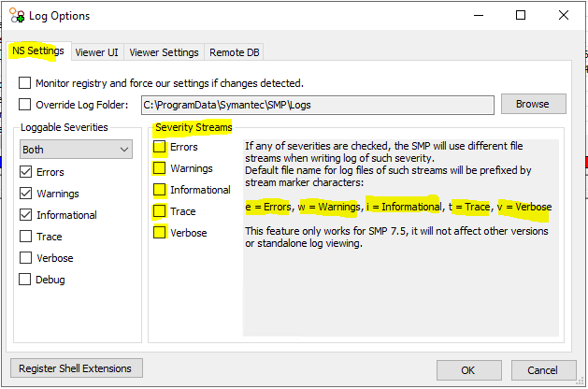Maximize the Log Options window

click(521, 15)
